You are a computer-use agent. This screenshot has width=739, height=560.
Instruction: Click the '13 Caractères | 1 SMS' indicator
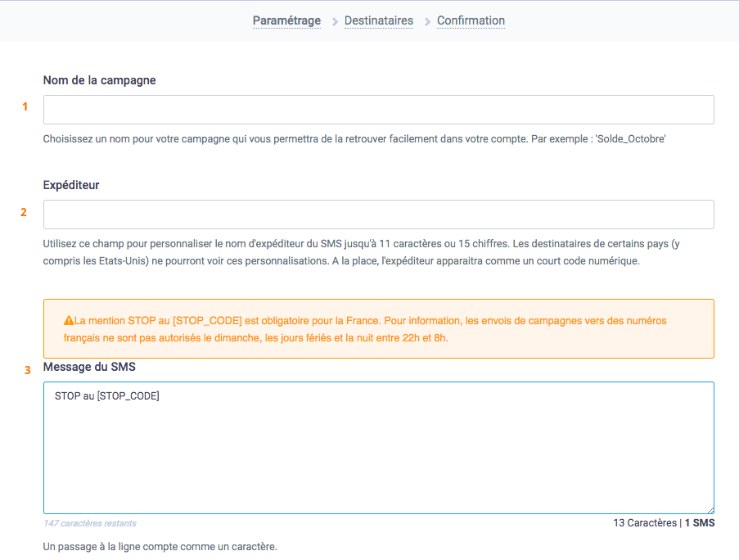point(663,523)
